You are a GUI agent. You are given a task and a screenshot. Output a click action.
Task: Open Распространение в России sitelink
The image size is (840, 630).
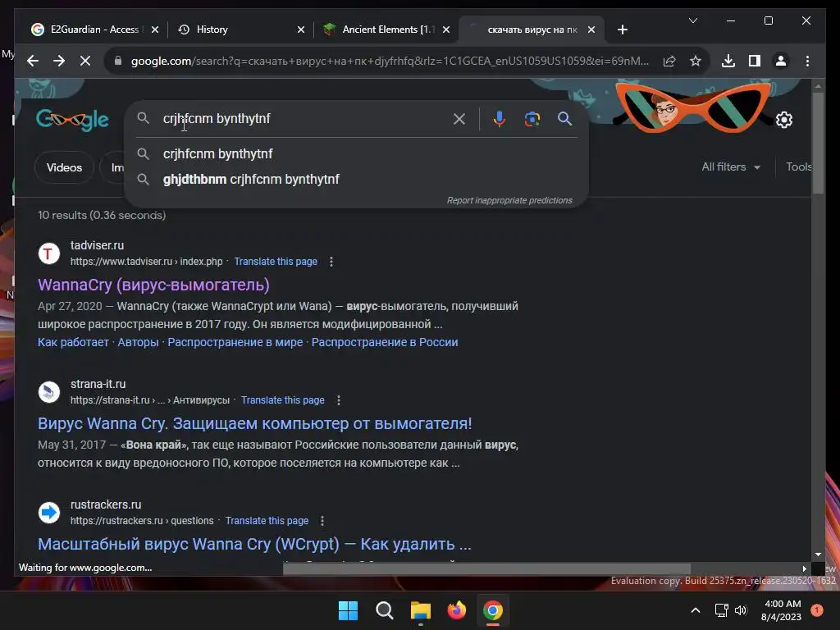pyautogui.click(x=385, y=342)
